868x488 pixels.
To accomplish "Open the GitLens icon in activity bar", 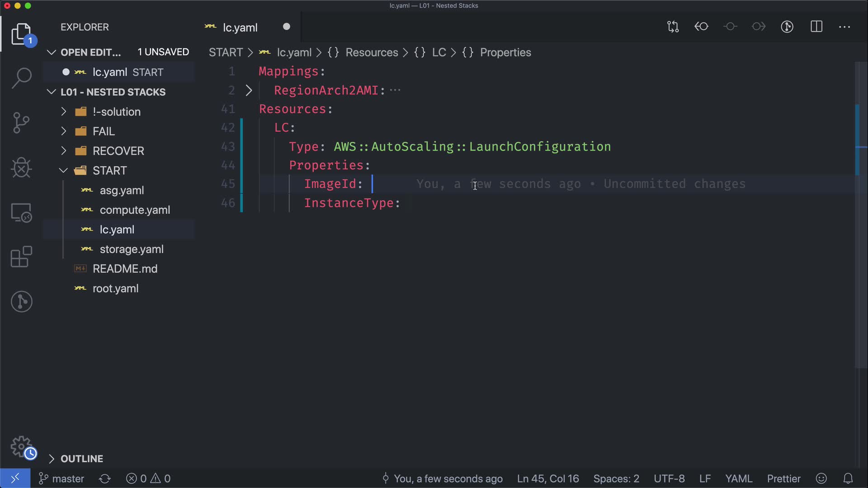I will (x=21, y=301).
